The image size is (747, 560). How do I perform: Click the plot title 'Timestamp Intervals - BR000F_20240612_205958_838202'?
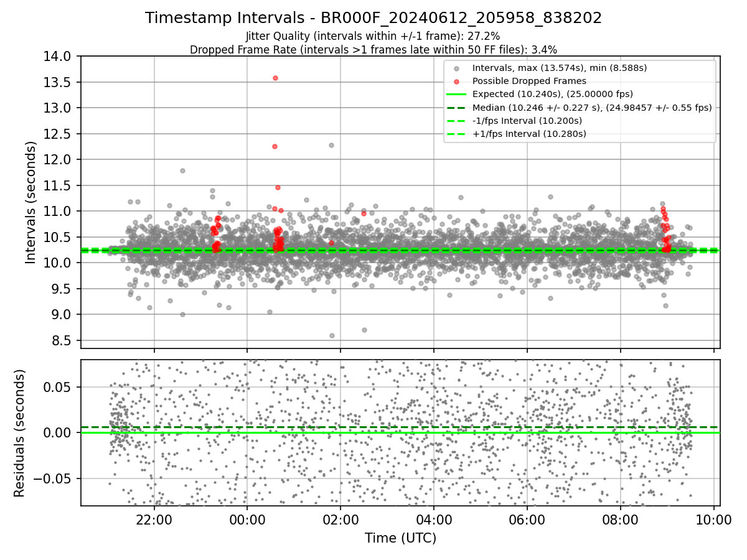pos(374,18)
